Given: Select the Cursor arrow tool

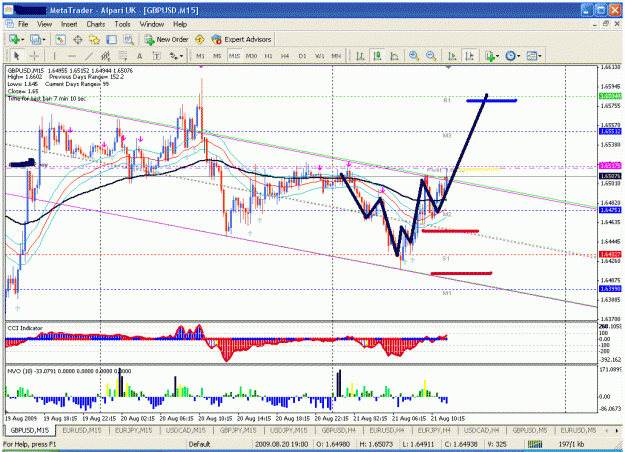Looking at the screenshot, I should coord(16,56).
